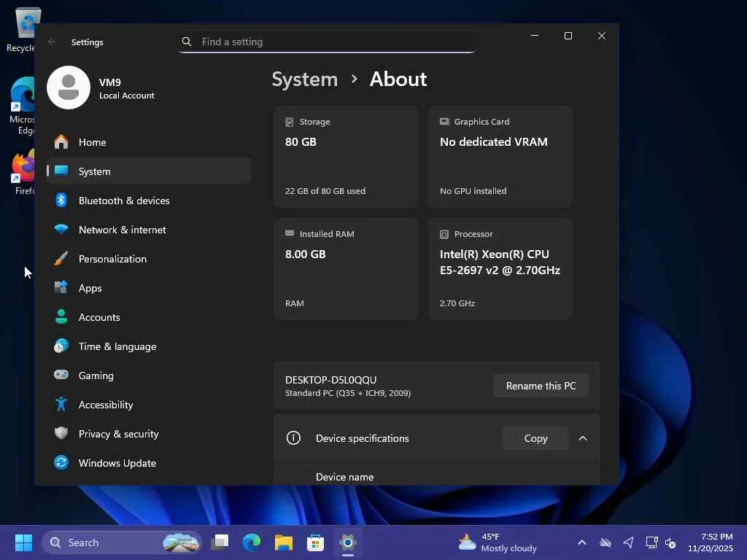Click the OneDrive cloud tray icon
This screenshot has width=747, height=560.
click(x=605, y=542)
